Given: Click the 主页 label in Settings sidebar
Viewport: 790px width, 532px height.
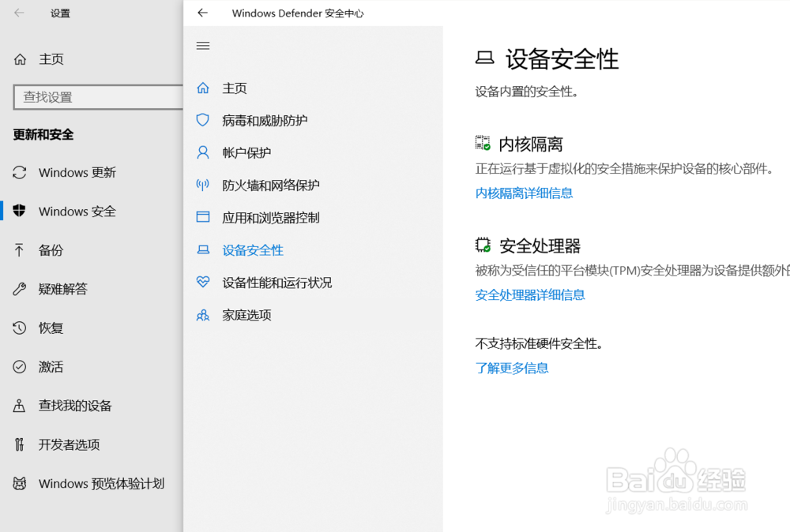Looking at the screenshot, I should pyautogui.click(x=51, y=59).
